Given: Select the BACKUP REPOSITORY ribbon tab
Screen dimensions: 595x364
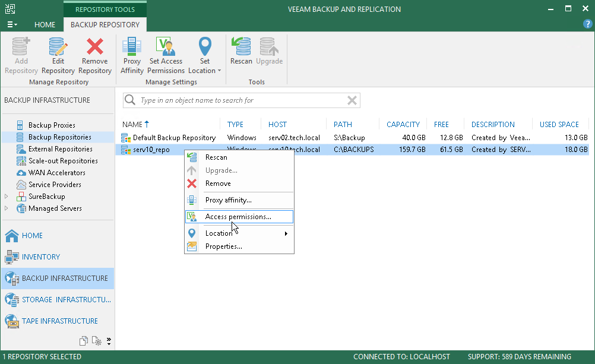Looking at the screenshot, I should coord(105,25).
